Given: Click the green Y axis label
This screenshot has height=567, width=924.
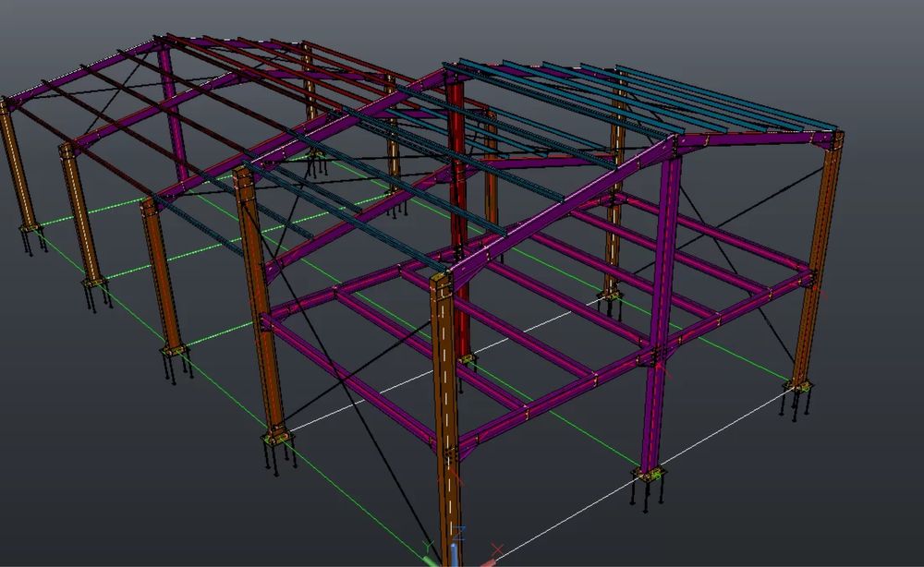Looking at the screenshot, I should pyautogui.click(x=428, y=547).
